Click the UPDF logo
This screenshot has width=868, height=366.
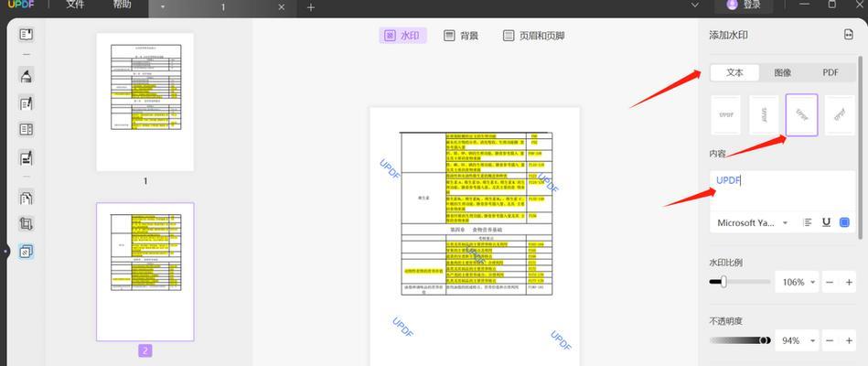tap(21, 5)
